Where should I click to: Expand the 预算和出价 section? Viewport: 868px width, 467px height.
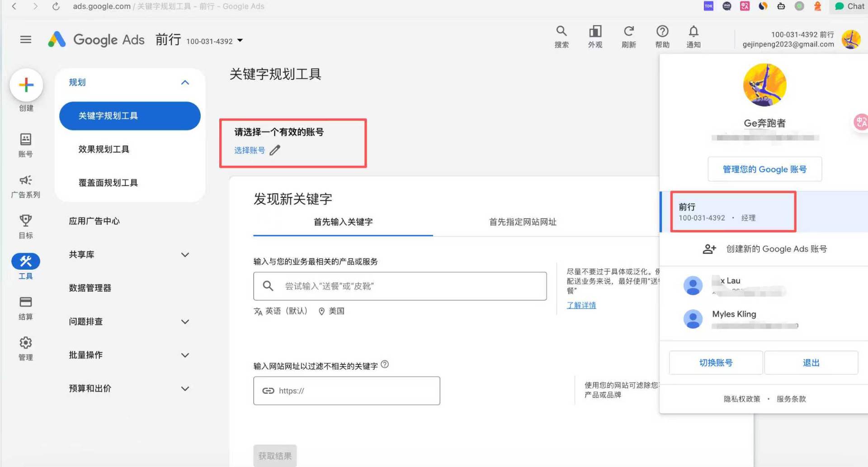tap(185, 388)
